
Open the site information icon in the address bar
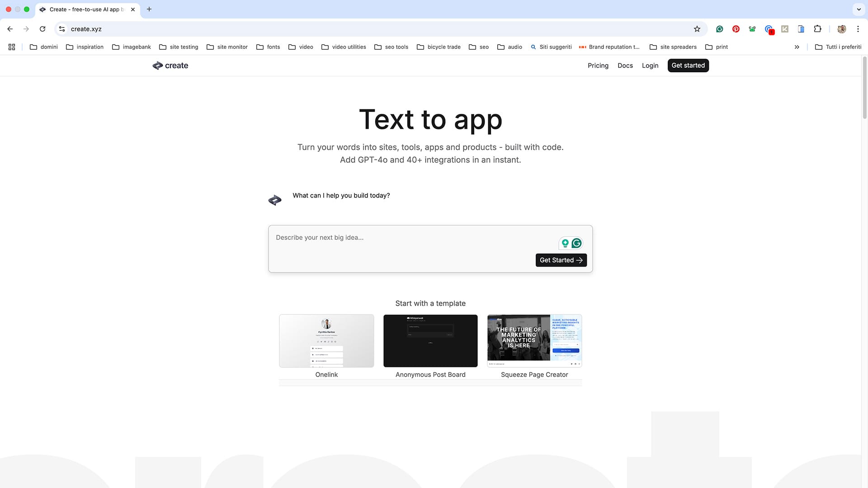pyautogui.click(x=61, y=28)
